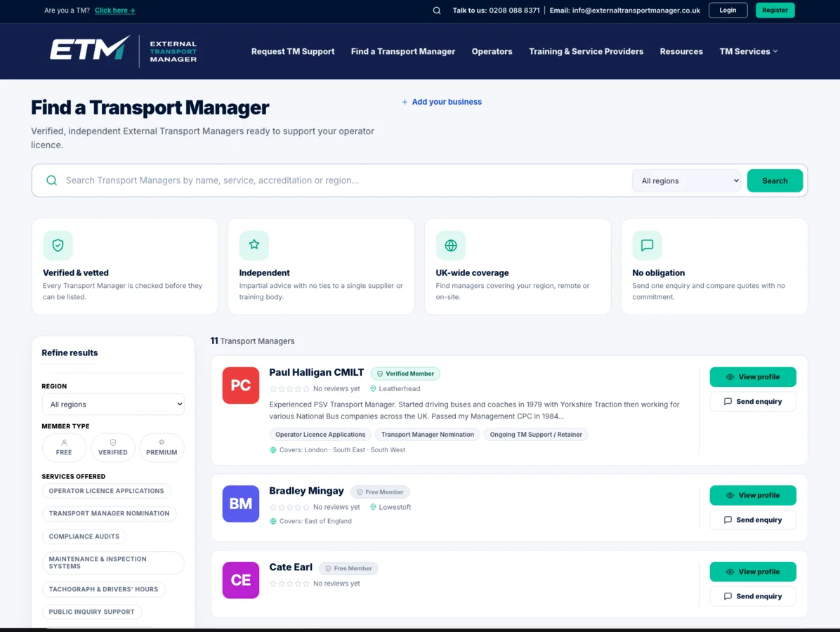Click Ongoing TM Support / Retainer tag
The image size is (840, 632).
coord(536,435)
